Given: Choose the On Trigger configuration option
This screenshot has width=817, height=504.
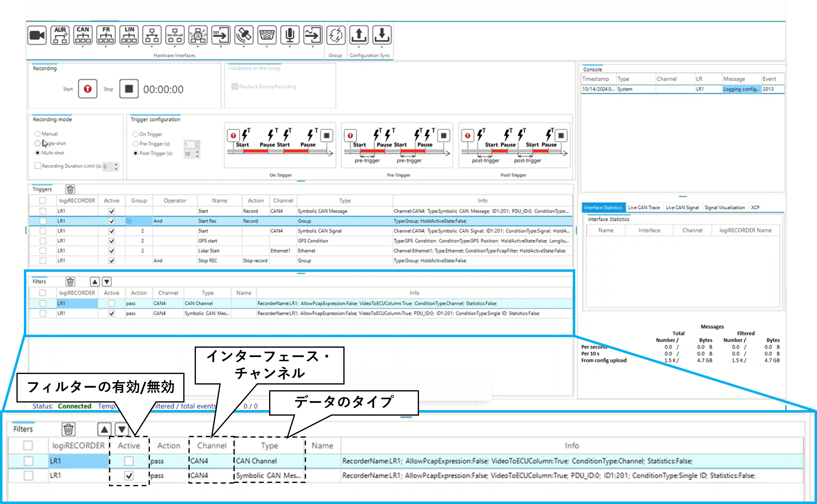Looking at the screenshot, I should pos(136,134).
